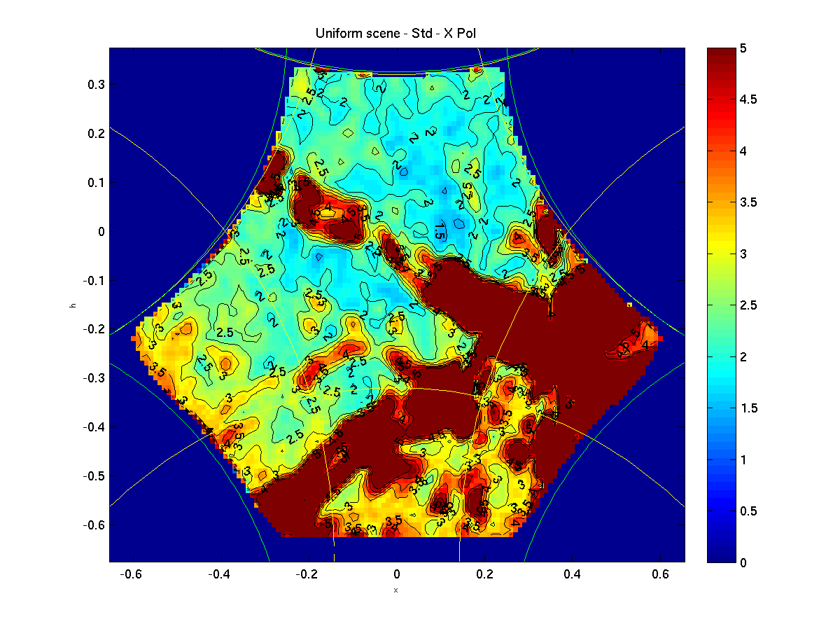This screenshot has height=631, width=840.
Task: Click the x-axis tick label "0.4"
Action: point(573,574)
